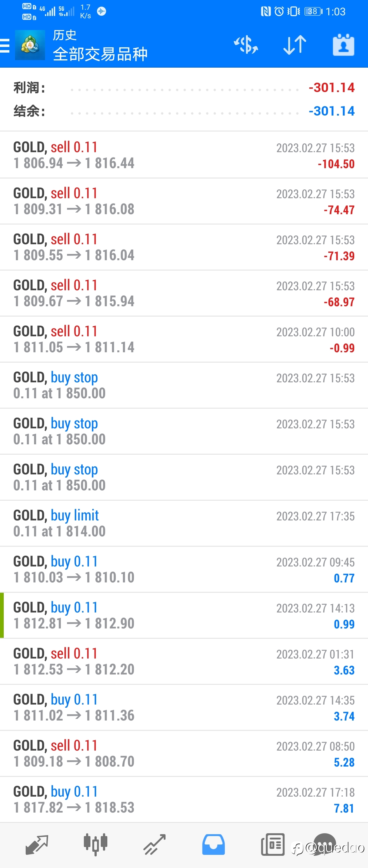This screenshot has height=868, width=368.
Task: Tap the sell trade with 5.28 profit
Action: point(184,753)
